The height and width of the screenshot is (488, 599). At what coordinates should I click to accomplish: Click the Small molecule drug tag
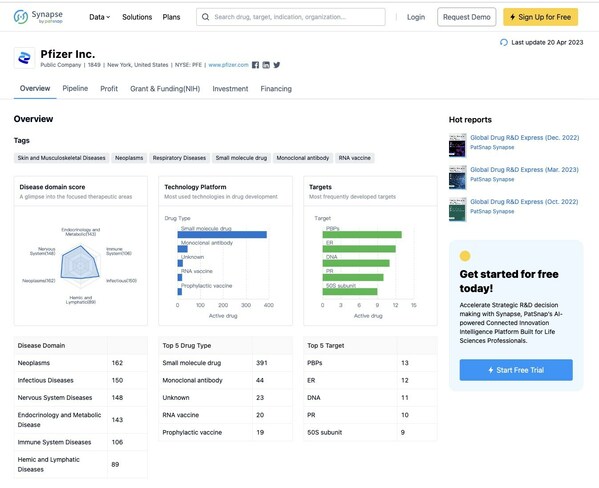click(241, 158)
